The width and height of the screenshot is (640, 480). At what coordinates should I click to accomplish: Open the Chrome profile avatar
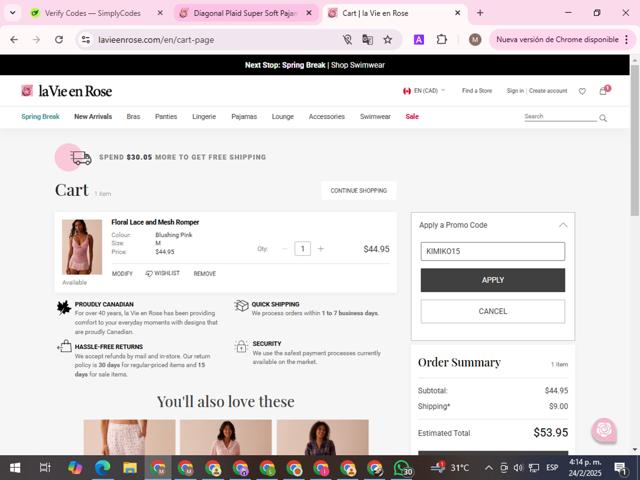(475, 40)
